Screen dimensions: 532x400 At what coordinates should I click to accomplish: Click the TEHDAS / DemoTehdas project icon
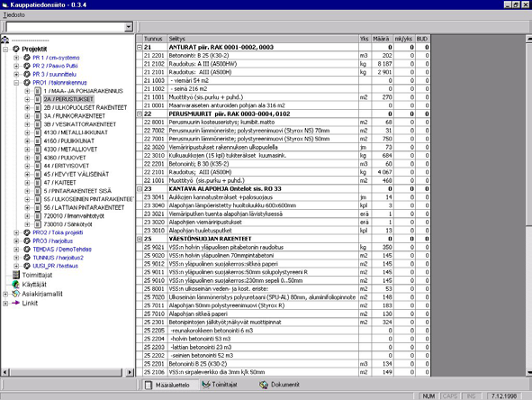click(x=27, y=249)
